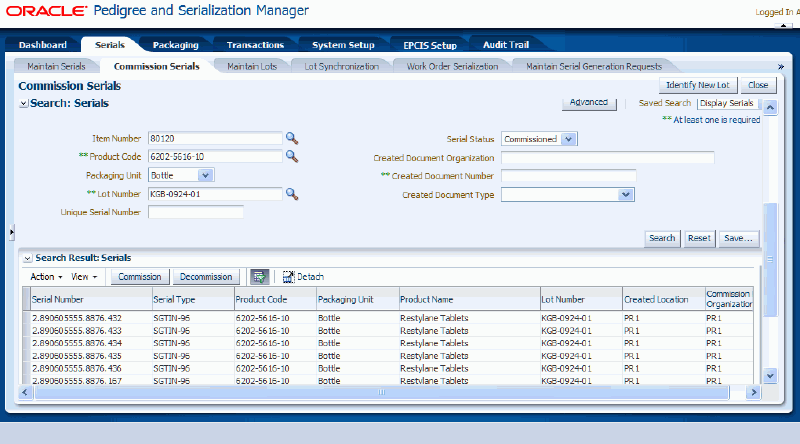800x444 pixels.
Task: Click the Unique Serial Number input field
Action: pos(196,212)
